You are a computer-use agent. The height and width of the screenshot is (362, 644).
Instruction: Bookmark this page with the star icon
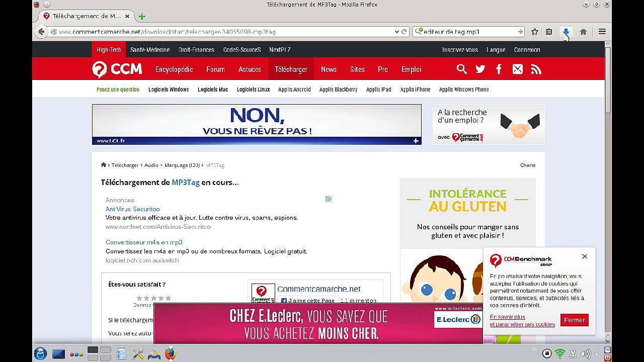tap(535, 32)
